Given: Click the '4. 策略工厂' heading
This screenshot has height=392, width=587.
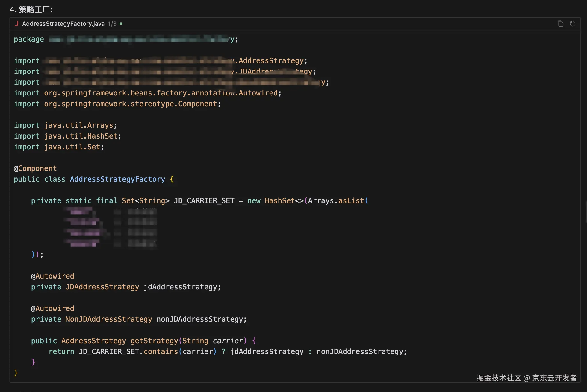Looking at the screenshot, I should tap(31, 10).
